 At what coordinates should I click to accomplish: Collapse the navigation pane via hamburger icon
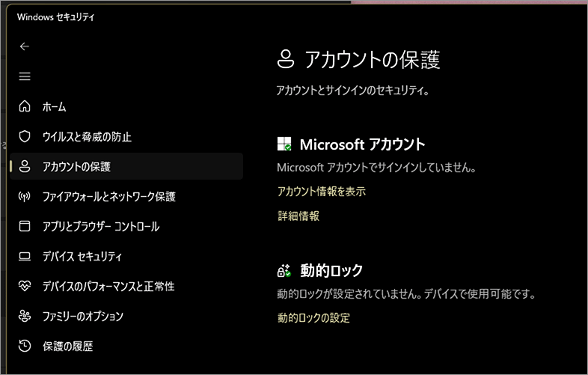click(x=25, y=76)
